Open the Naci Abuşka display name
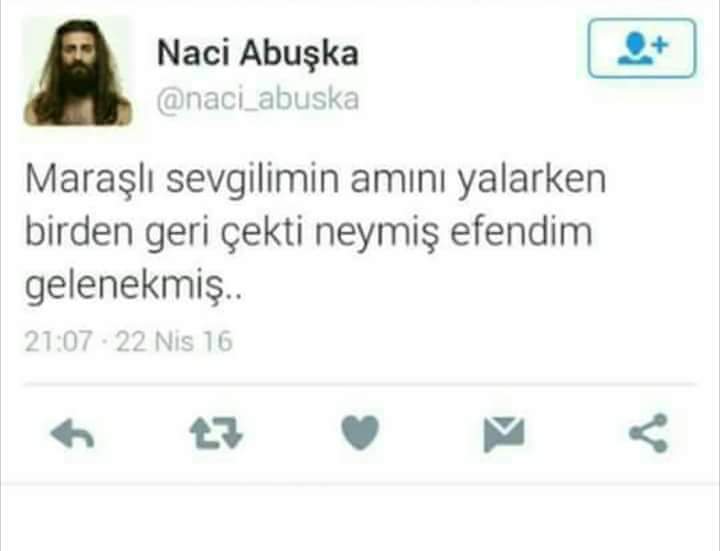720x551 pixels. tap(258, 53)
